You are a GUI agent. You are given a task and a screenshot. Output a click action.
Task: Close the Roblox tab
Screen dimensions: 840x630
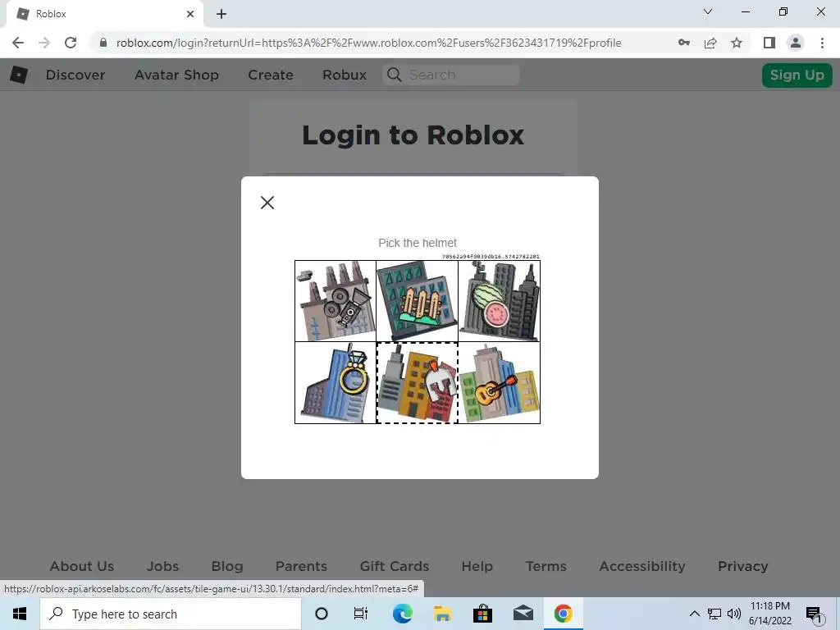190,14
